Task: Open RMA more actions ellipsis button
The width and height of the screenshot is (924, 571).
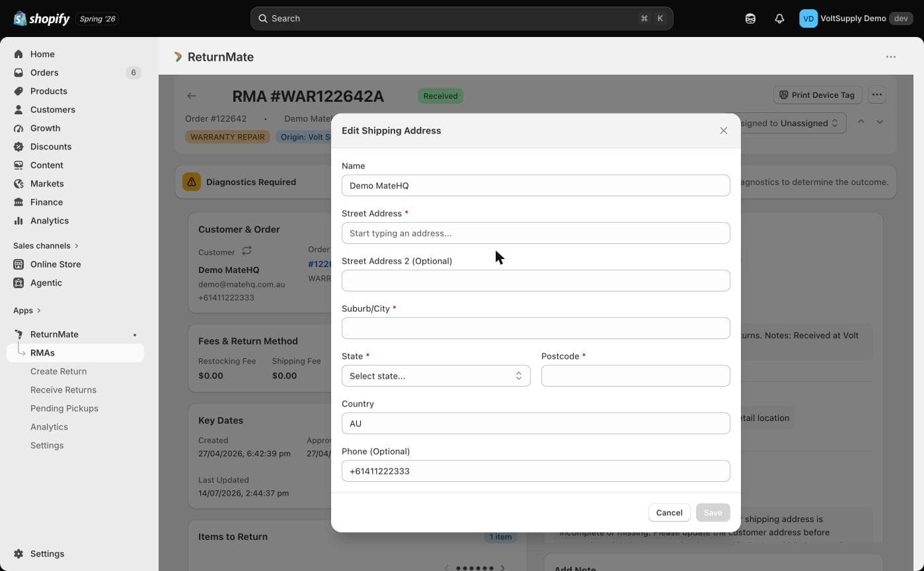Action: pos(877,95)
